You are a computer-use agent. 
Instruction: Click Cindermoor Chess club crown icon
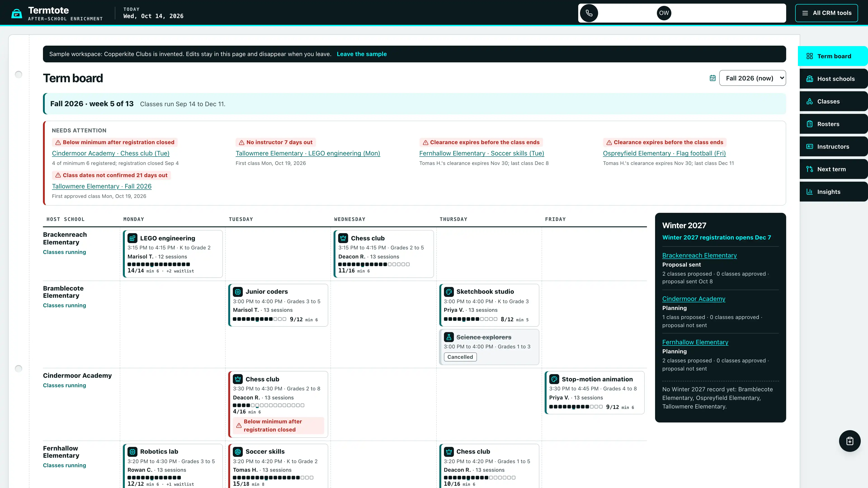(x=238, y=379)
